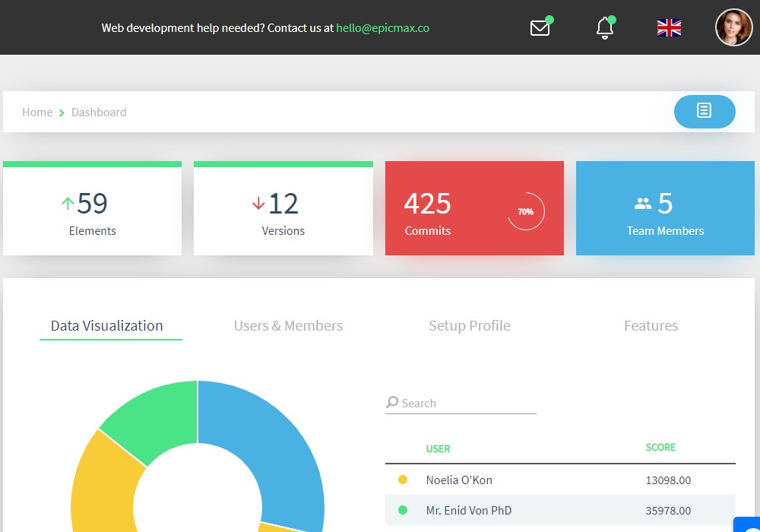The width and height of the screenshot is (760, 532).
Task: Open the 59 Elements card
Action: 92,208
